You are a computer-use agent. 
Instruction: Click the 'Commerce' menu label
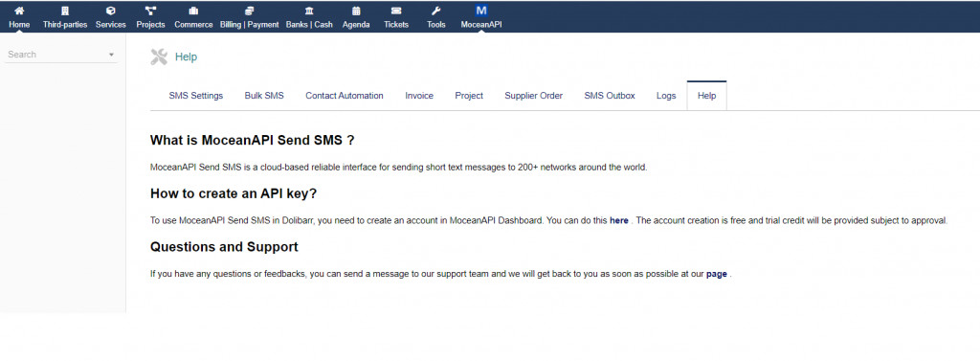pos(193,25)
